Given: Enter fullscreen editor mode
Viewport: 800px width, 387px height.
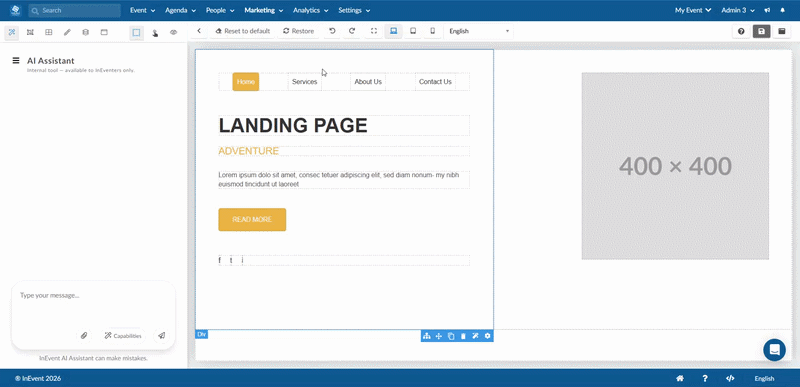Looking at the screenshot, I should click(x=373, y=31).
